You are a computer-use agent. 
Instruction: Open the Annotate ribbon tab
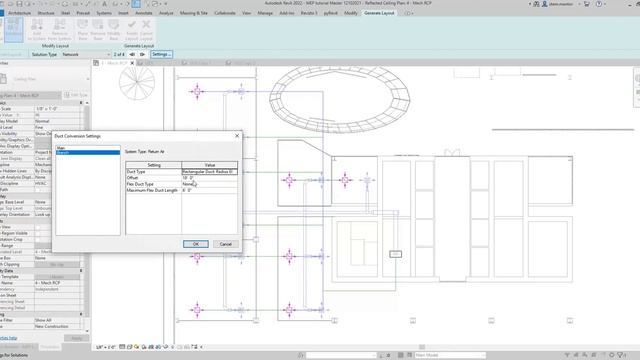tap(144, 13)
